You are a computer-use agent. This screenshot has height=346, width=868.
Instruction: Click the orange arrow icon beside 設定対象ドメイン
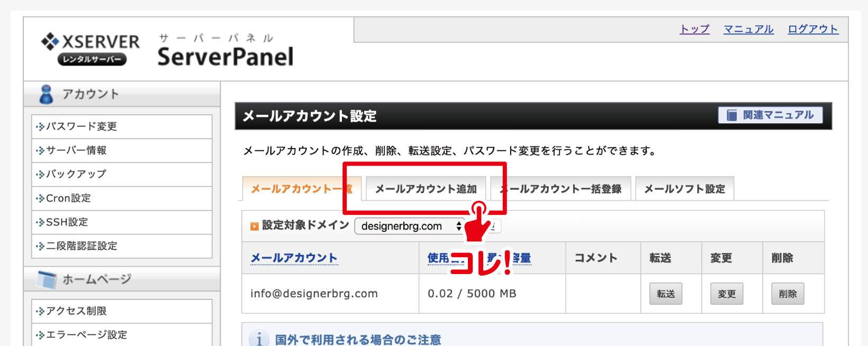point(255,226)
